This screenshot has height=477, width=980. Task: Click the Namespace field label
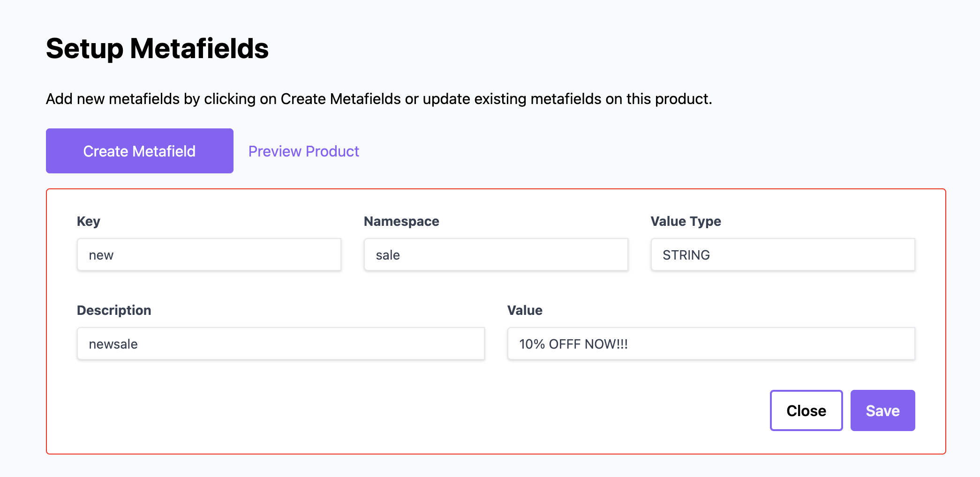(x=401, y=221)
